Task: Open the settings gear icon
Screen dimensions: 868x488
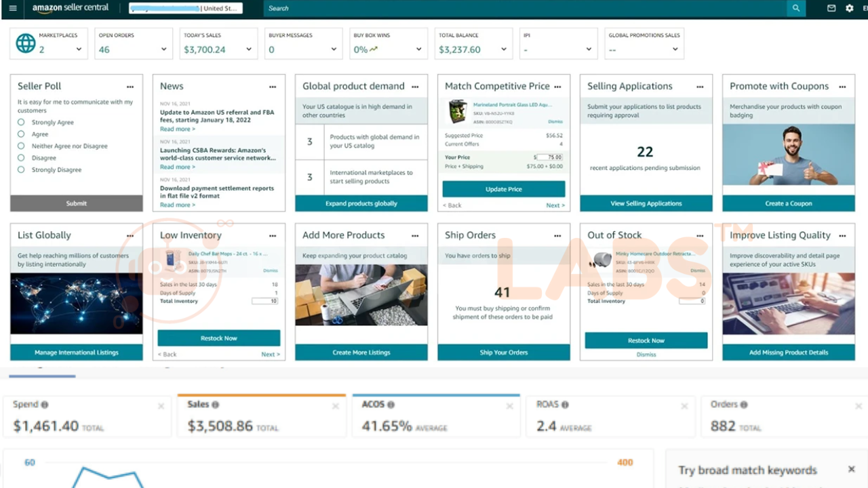Action: tap(849, 8)
